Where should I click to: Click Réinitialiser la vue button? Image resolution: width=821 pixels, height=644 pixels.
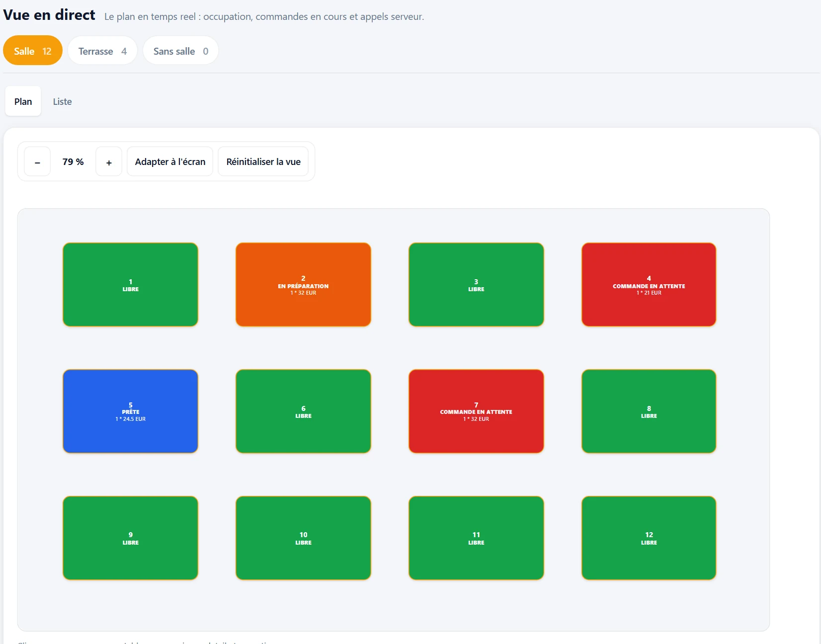[263, 161]
